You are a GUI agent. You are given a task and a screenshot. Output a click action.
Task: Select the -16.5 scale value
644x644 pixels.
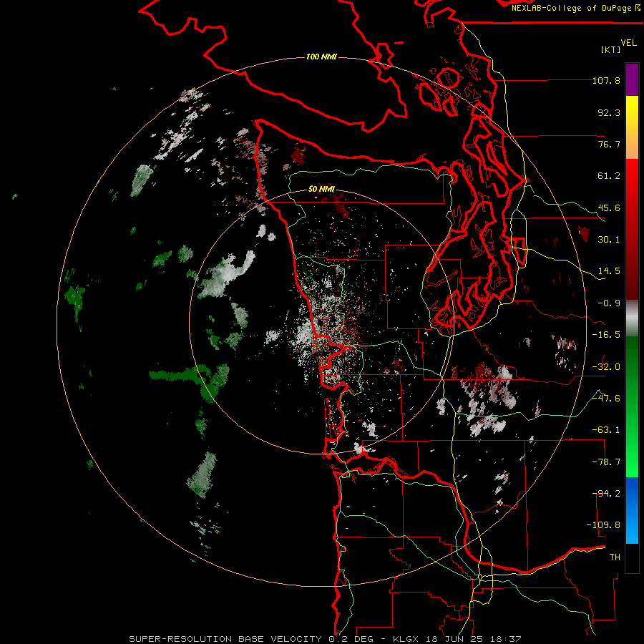(x=606, y=335)
